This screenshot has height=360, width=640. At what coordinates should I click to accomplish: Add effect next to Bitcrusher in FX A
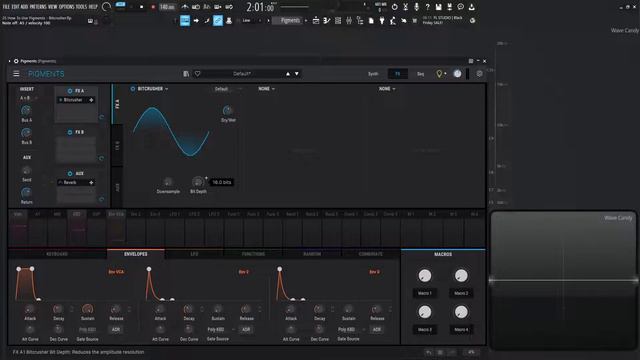[91, 100]
